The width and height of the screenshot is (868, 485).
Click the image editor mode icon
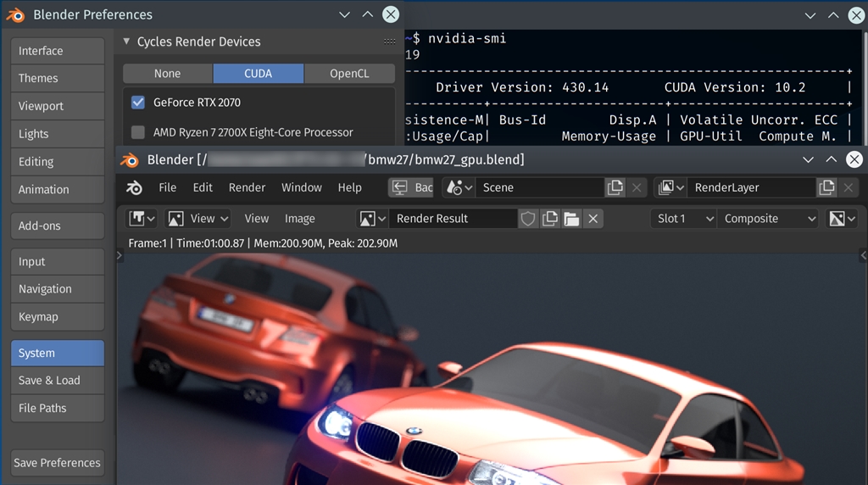tap(176, 219)
